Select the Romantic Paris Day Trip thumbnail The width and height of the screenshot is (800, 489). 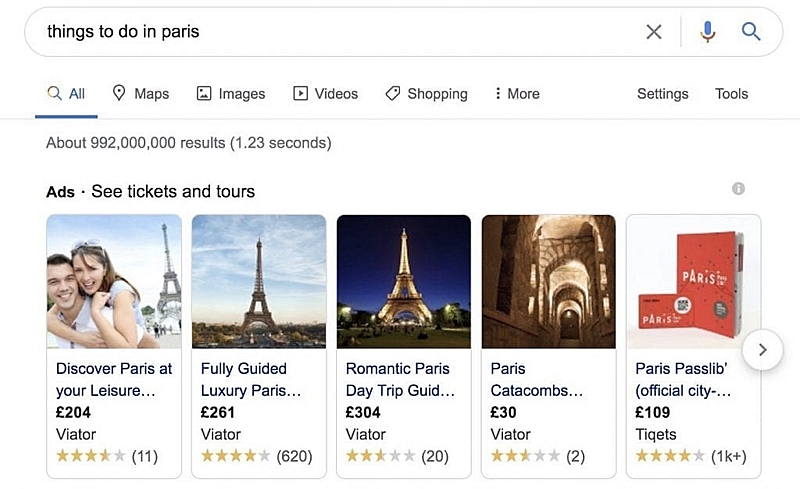click(404, 281)
